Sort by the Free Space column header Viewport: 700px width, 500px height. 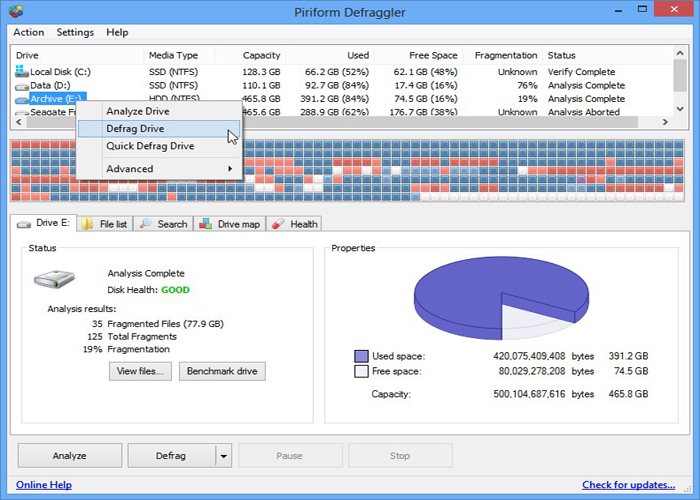coord(418,55)
